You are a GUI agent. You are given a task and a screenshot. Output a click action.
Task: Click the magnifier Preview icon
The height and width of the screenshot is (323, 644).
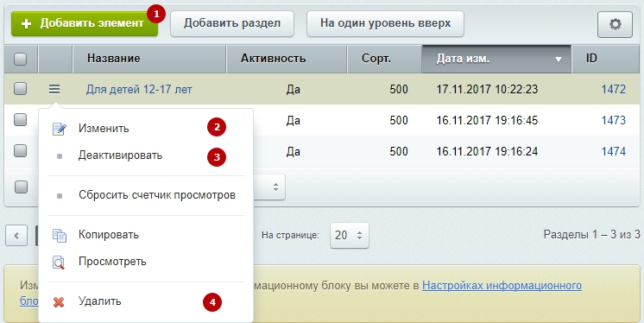[60, 262]
